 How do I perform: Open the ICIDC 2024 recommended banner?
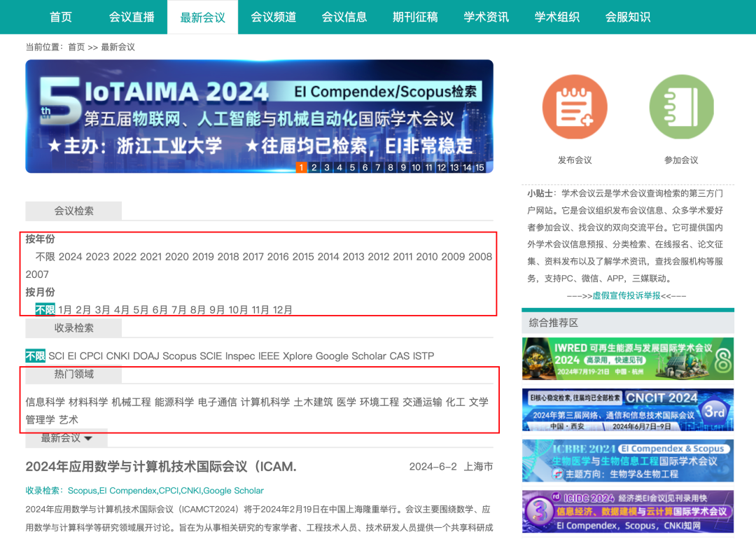628,512
